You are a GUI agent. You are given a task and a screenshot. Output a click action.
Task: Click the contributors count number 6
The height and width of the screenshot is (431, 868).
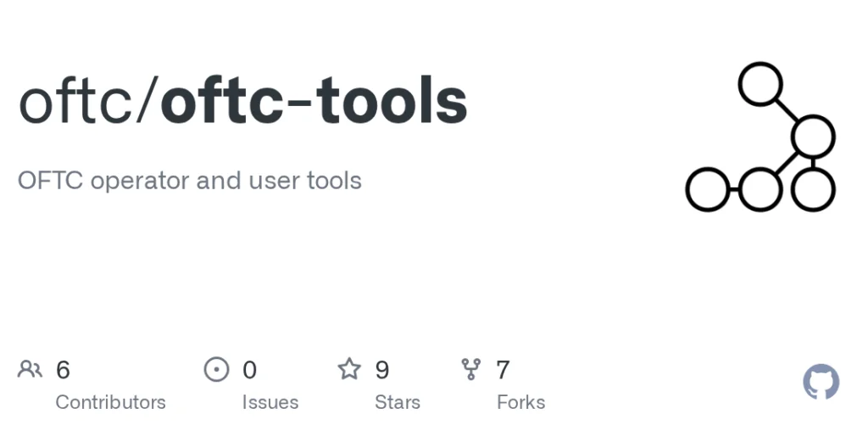[x=63, y=370]
